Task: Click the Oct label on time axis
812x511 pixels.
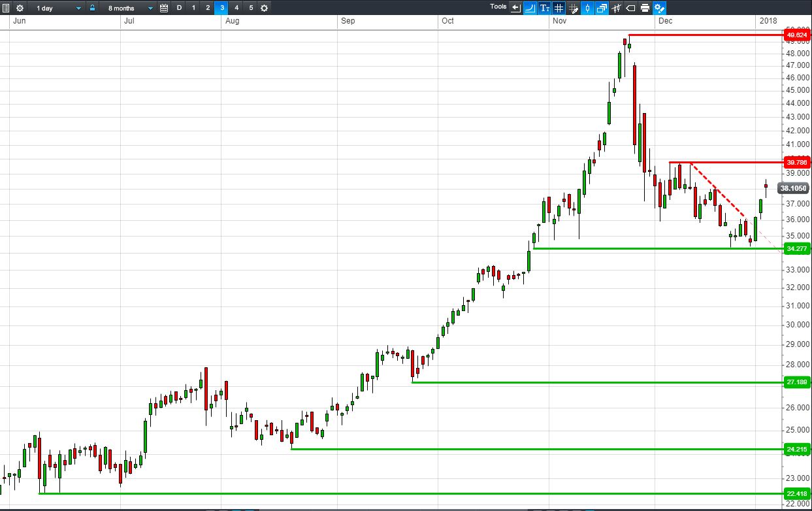Action: [447, 21]
